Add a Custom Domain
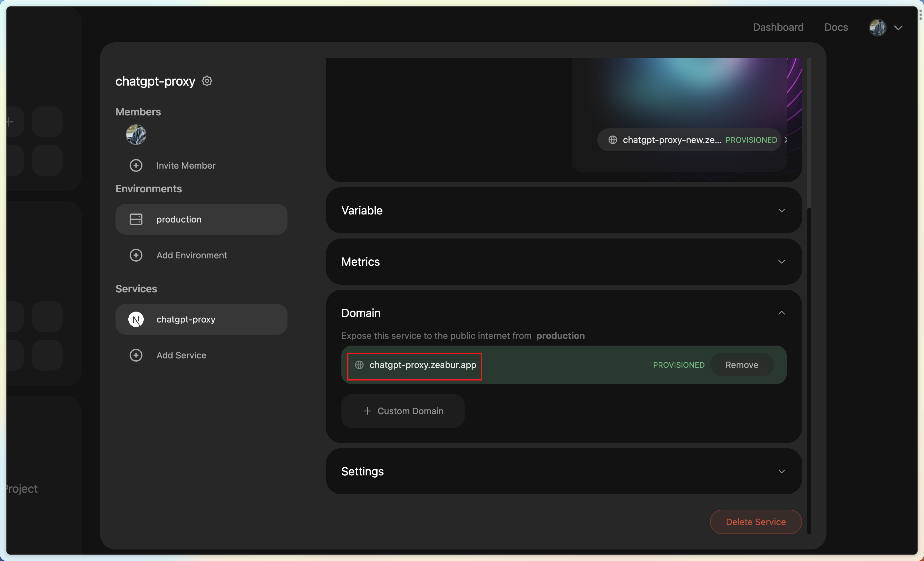Screen dimensions: 924x561 tap(403, 411)
